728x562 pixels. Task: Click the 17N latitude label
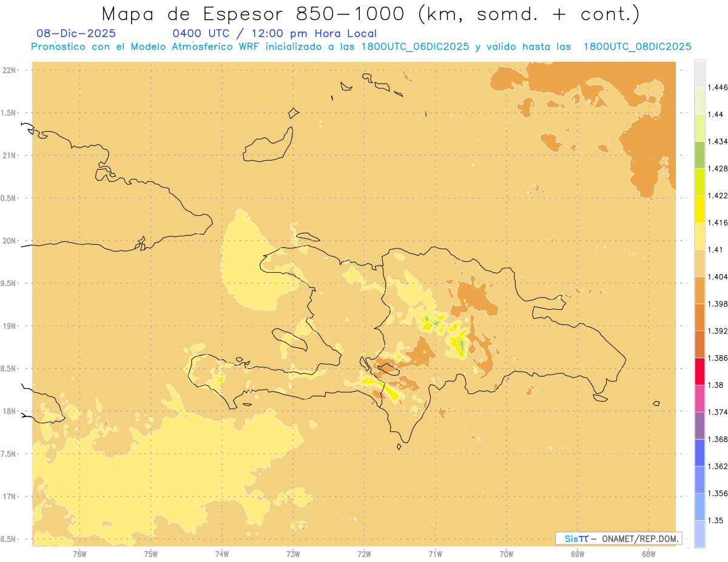pyautogui.click(x=8, y=497)
